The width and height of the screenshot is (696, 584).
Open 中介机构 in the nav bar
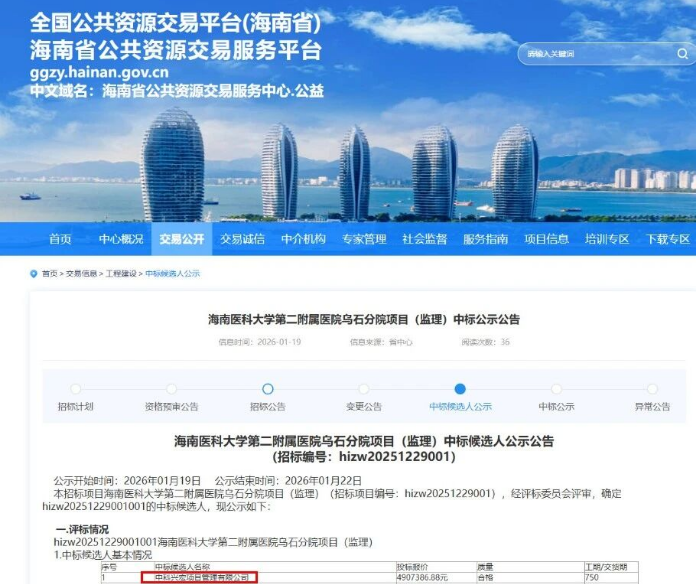[x=303, y=239]
